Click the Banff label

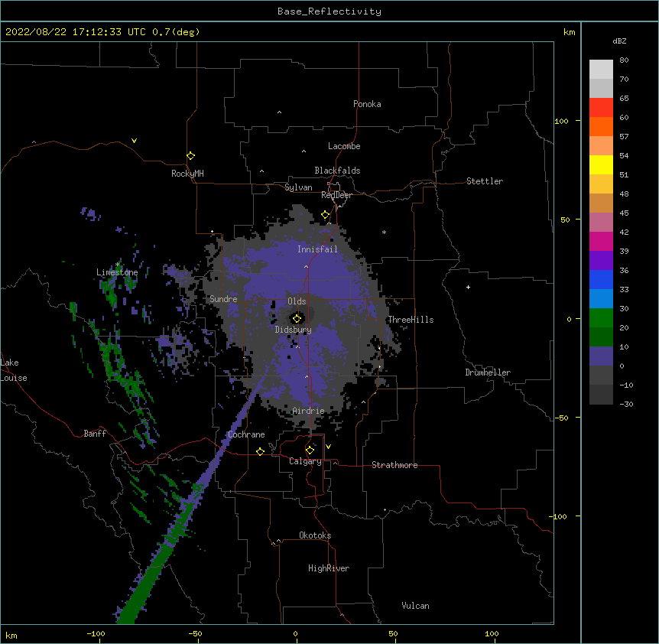(95, 434)
